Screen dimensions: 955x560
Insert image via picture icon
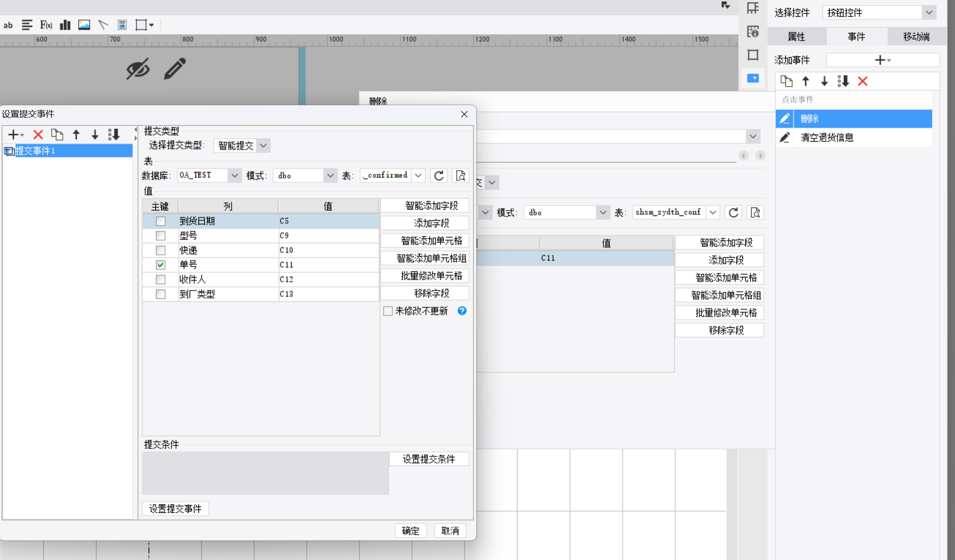pyautogui.click(x=84, y=25)
